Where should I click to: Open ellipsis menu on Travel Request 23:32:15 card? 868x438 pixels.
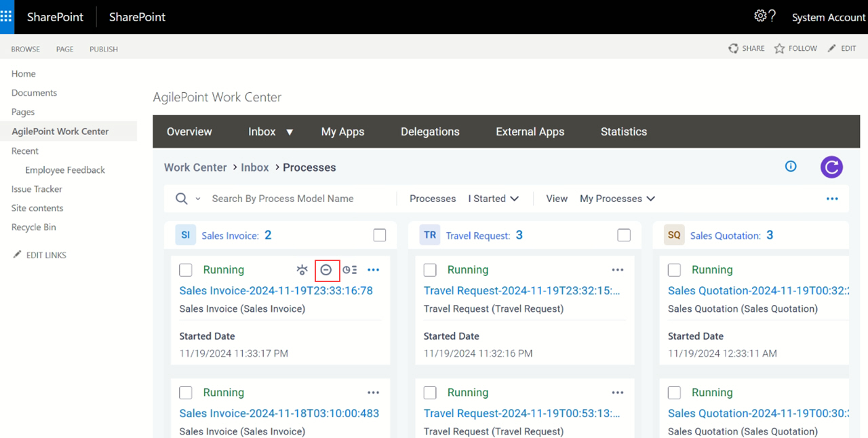coord(617,270)
